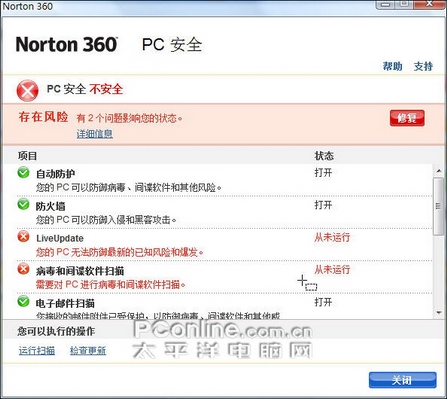The width and height of the screenshot is (447, 399).
Task: Click the 自动防护 description about 防御病毒
Action: pyautogui.click(x=129, y=187)
